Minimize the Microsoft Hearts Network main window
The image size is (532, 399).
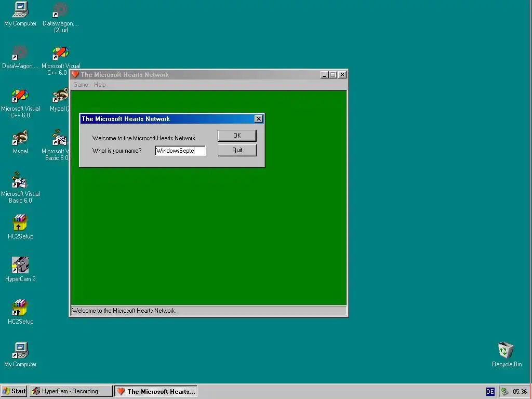pos(324,75)
